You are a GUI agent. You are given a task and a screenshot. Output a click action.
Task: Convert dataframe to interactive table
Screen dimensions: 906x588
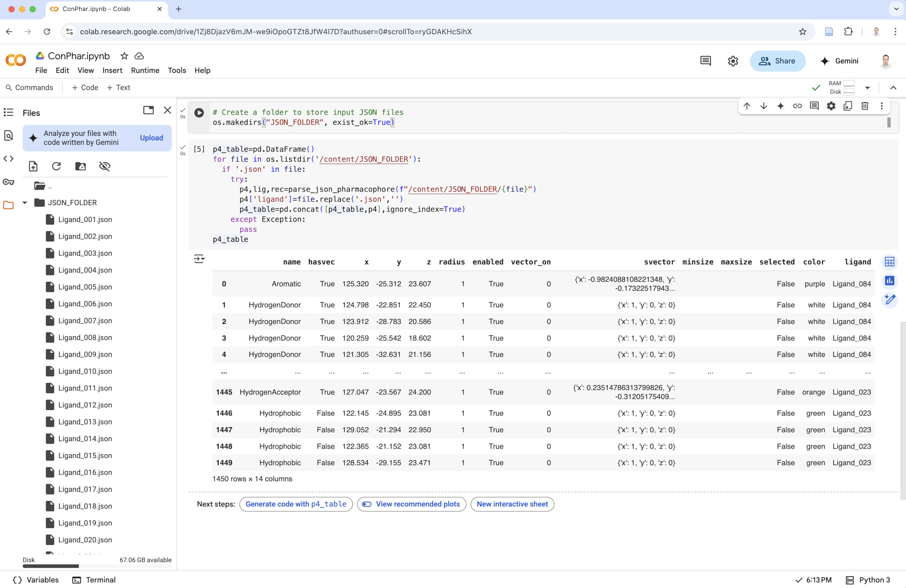pos(890,262)
